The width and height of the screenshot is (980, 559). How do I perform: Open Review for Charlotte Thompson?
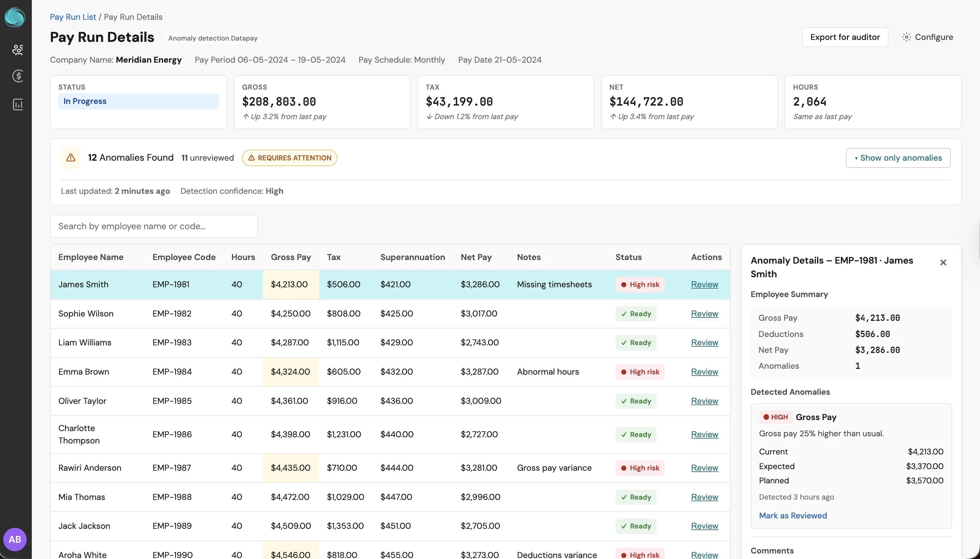click(704, 434)
